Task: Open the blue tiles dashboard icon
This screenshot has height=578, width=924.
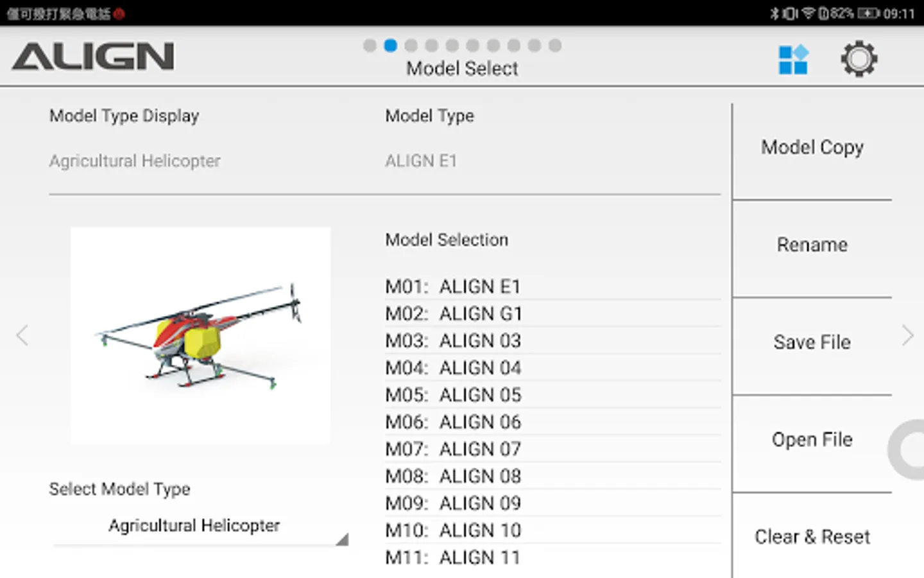Action: click(793, 60)
